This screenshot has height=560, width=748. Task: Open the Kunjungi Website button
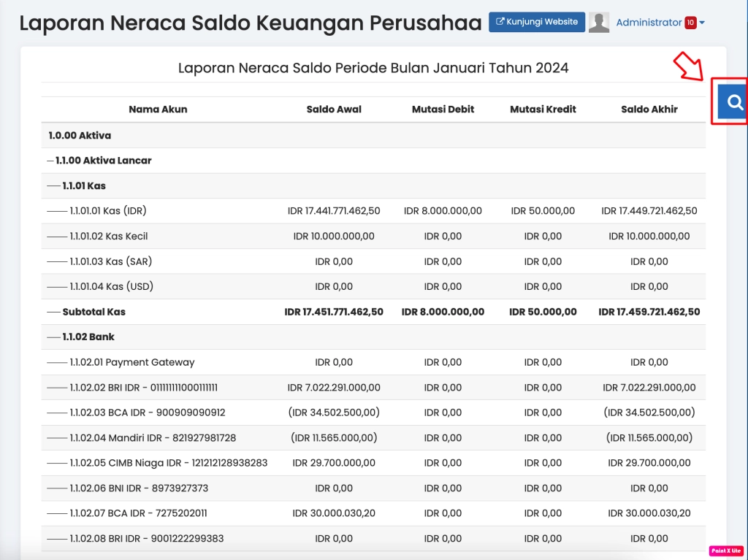[x=537, y=22]
